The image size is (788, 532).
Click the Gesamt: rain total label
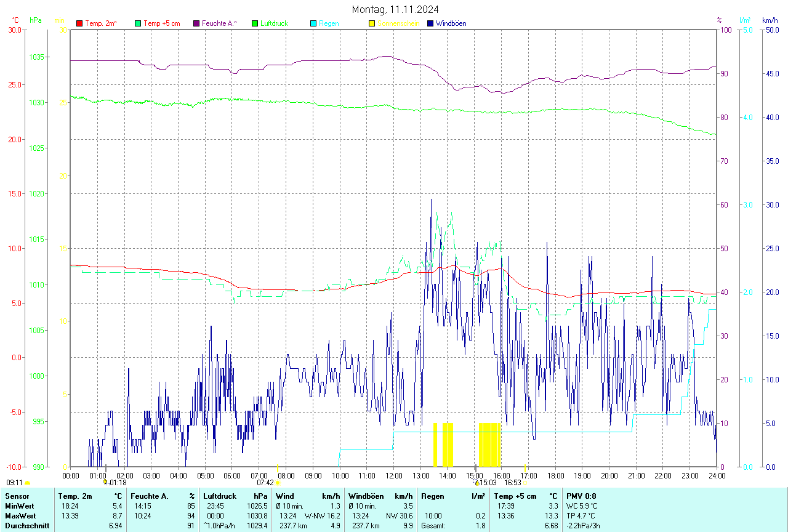(433, 526)
